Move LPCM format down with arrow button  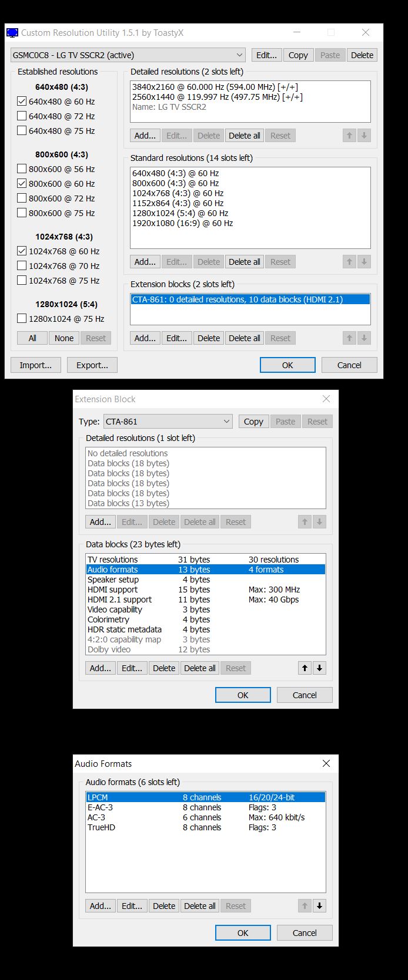319,906
